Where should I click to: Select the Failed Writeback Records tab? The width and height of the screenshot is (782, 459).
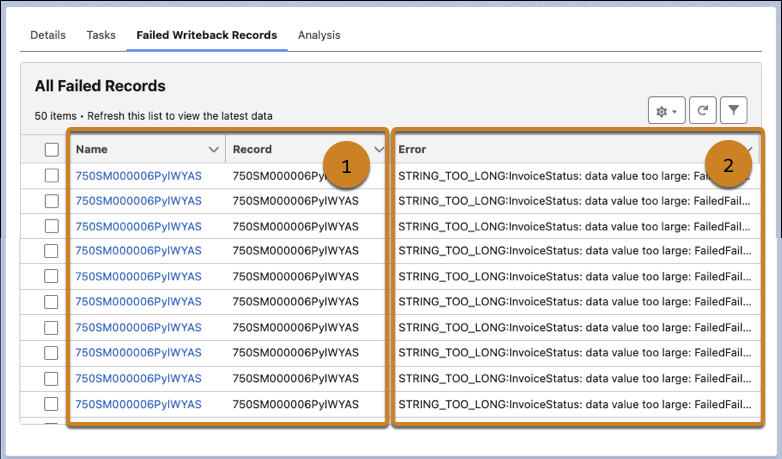pos(206,35)
